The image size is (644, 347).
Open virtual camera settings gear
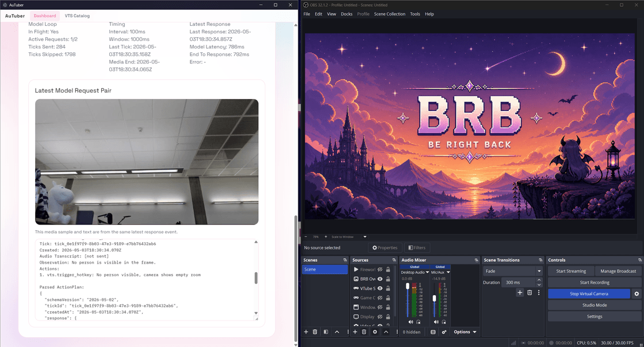pos(637,294)
